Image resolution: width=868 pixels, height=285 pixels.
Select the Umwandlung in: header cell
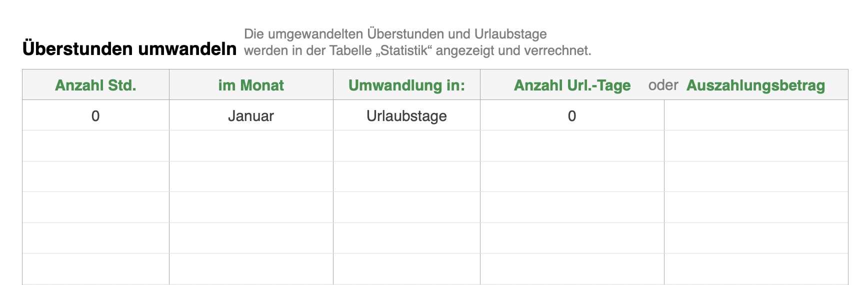406,85
